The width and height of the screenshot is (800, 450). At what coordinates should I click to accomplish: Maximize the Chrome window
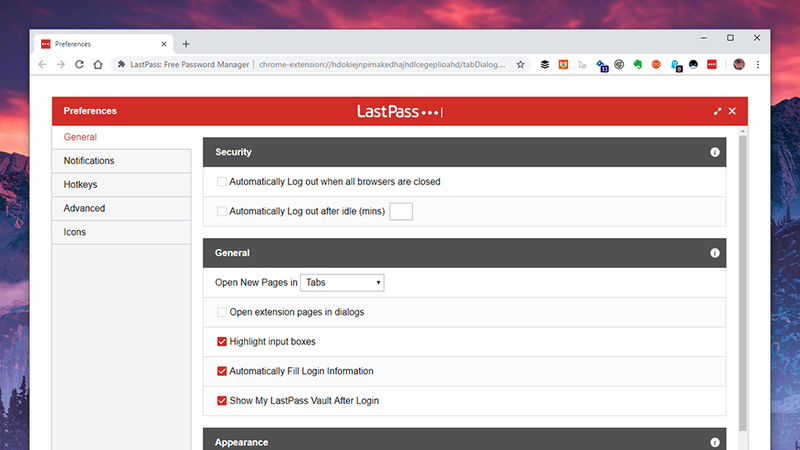click(730, 38)
